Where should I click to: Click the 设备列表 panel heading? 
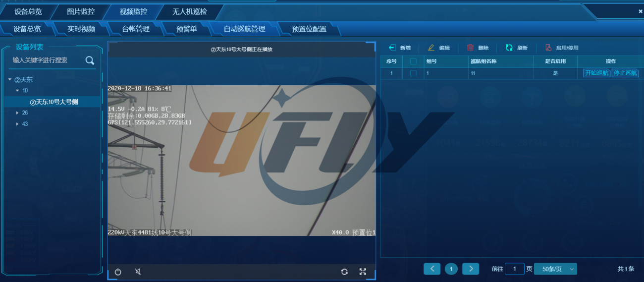pos(30,47)
